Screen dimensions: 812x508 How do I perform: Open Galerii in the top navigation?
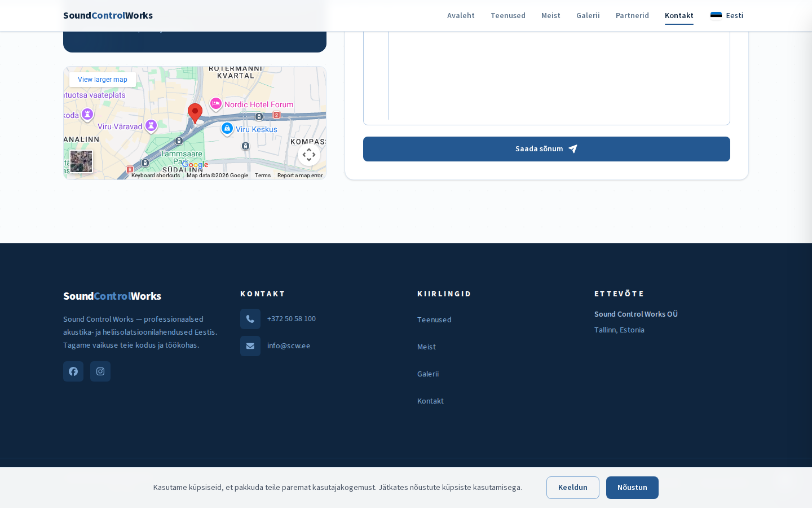(588, 15)
